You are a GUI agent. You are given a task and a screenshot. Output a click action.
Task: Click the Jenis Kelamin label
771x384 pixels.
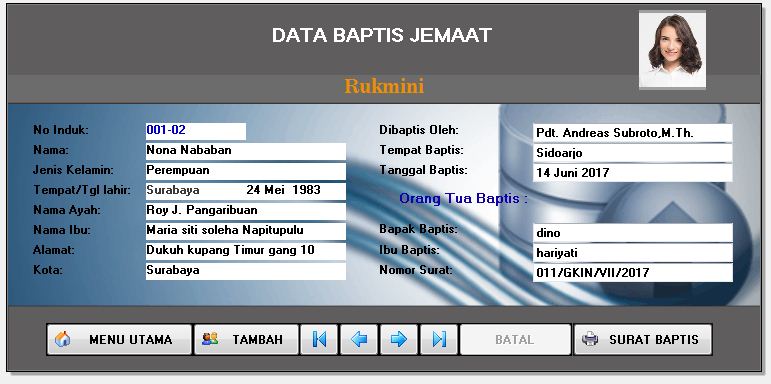[73, 171]
